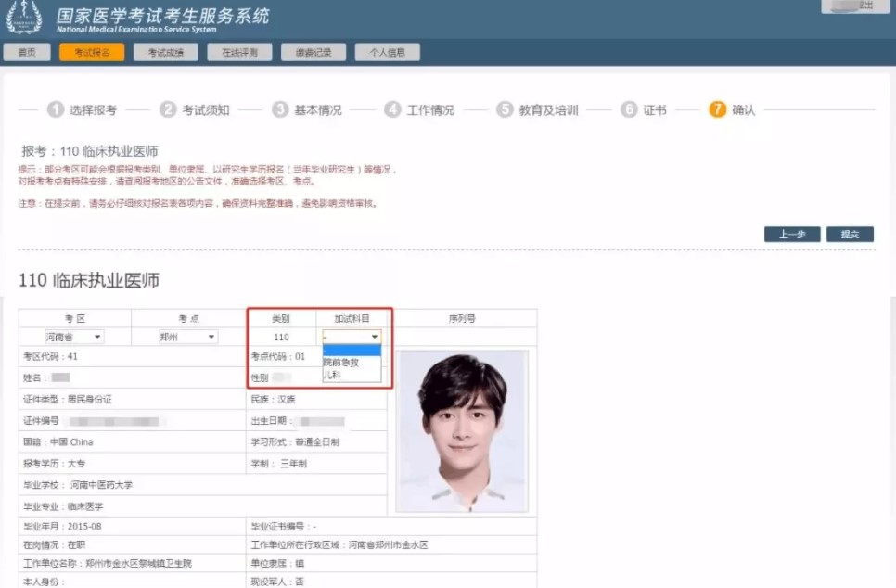Click step 2 考试须知 circle icon

pyautogui.click(x=168, y=109)
